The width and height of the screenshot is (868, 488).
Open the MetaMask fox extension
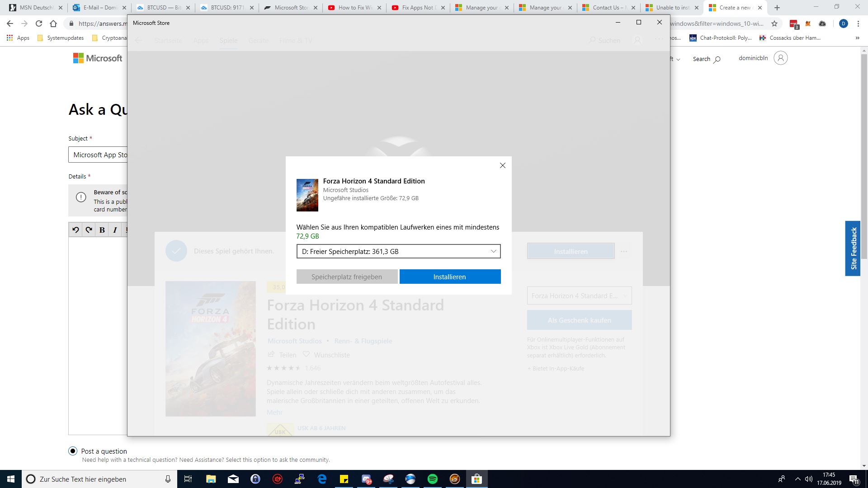(808, 23)
